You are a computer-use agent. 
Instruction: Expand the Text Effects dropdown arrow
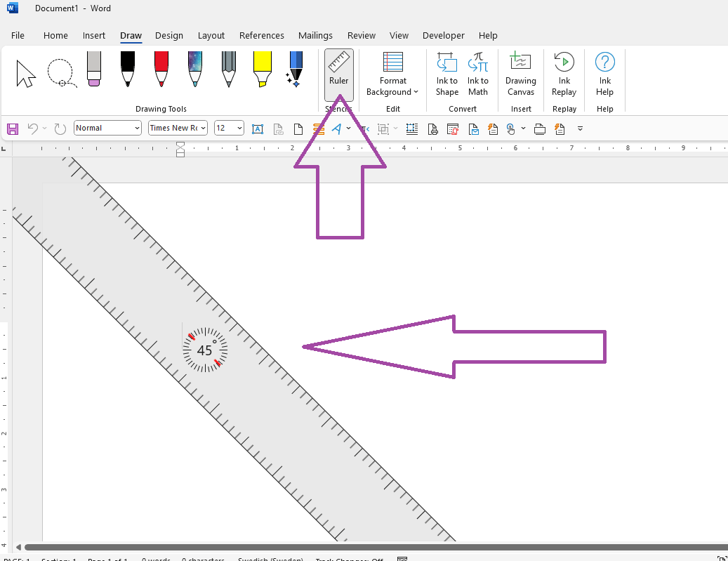pyautogui.click(x=349, y=128)
